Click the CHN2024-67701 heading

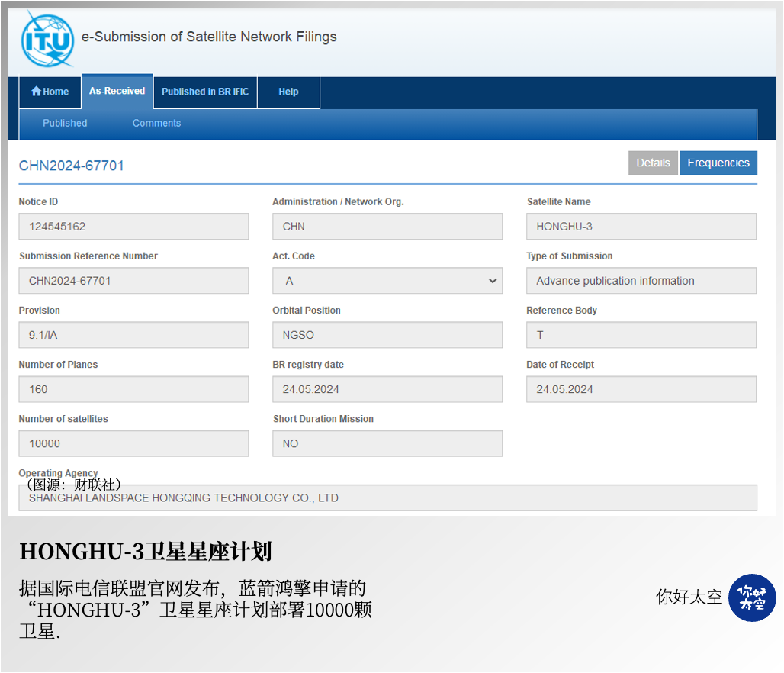[x=71, y=166]
